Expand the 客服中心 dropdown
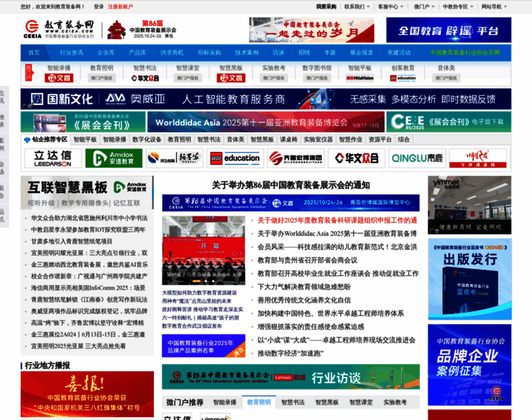Image resolution: width=532 pixels, height=420 pixels. click(x=391, y=6)
